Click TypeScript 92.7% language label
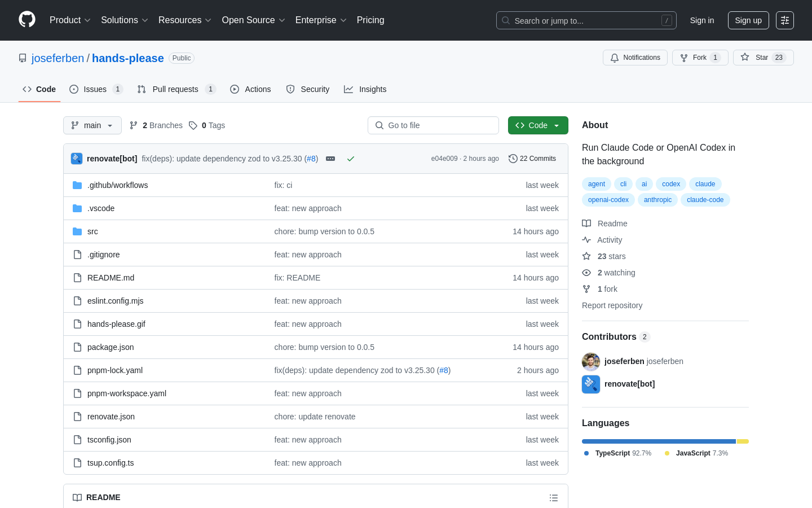This screenshot has width=812, height=508. tap(618, 453)
